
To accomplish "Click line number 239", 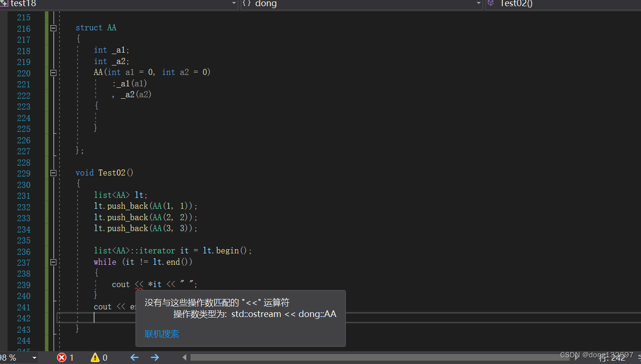I will (x=24, y=285).
